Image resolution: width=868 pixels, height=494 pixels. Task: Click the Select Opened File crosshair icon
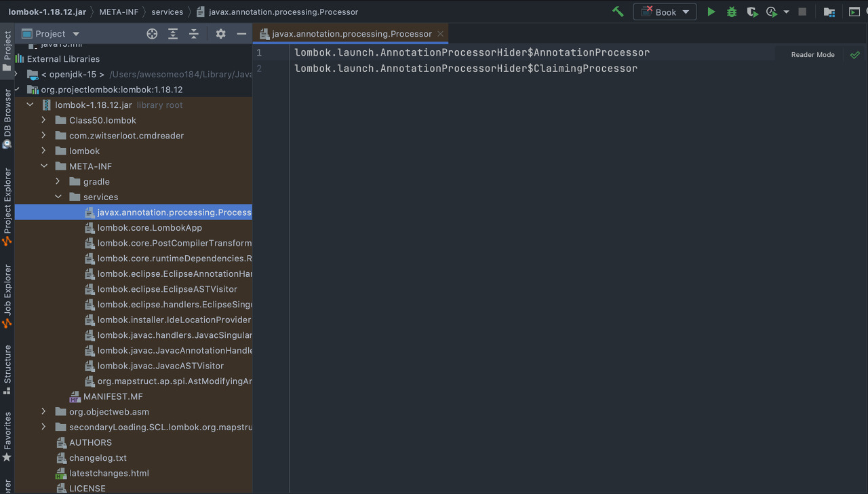(152, 33)
